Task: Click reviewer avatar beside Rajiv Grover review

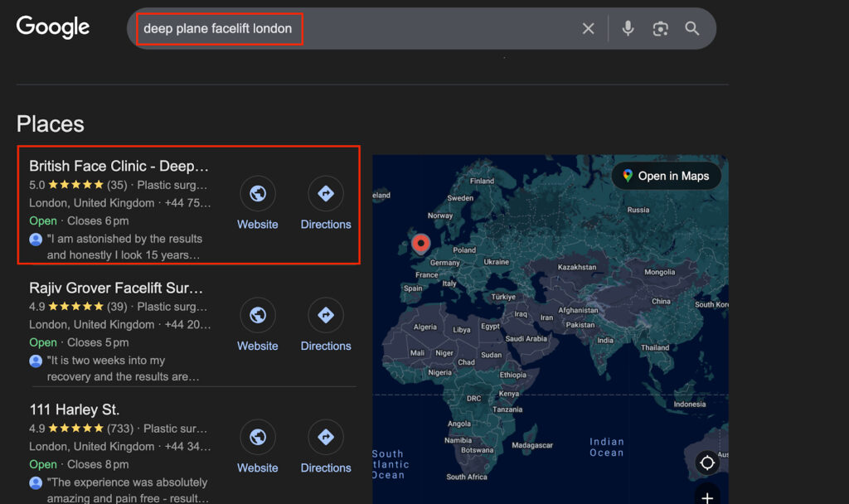Action: pyautogui.click(x=36, y=361)
